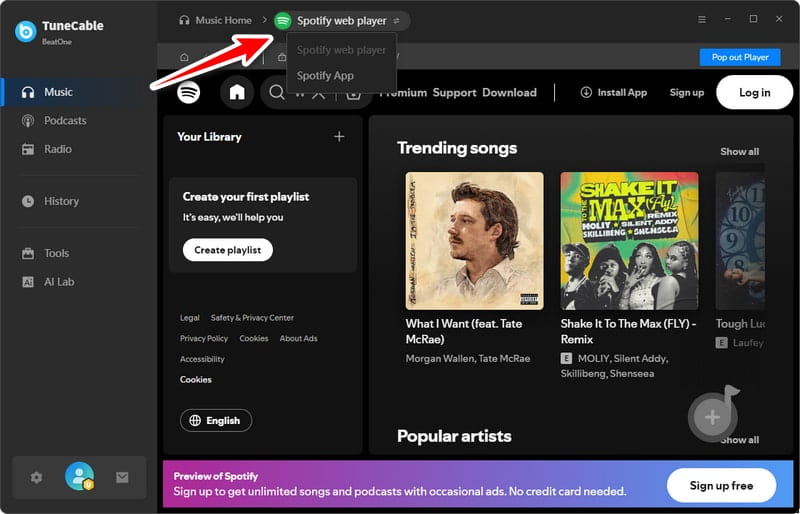Image resolution: width=800 pixels, height=514 pixels.
Task: Click the TuneCable BeatOne logo
Action: (x=26, y=31)
